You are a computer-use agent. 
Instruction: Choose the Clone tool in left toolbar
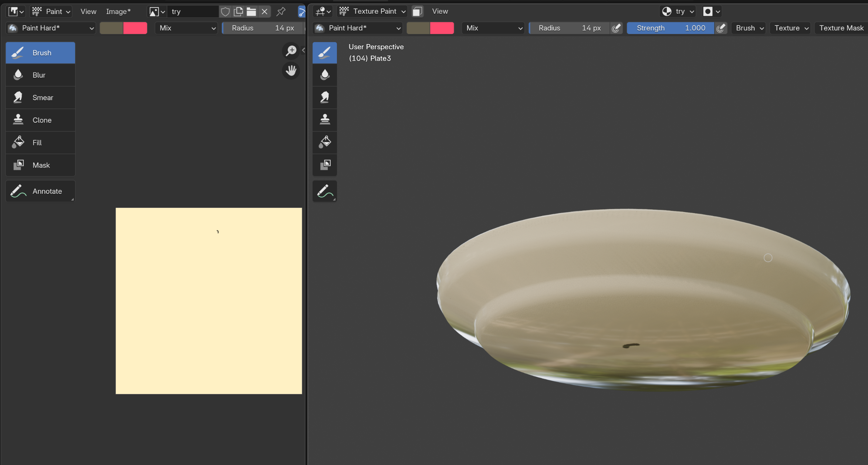[40, 120]
